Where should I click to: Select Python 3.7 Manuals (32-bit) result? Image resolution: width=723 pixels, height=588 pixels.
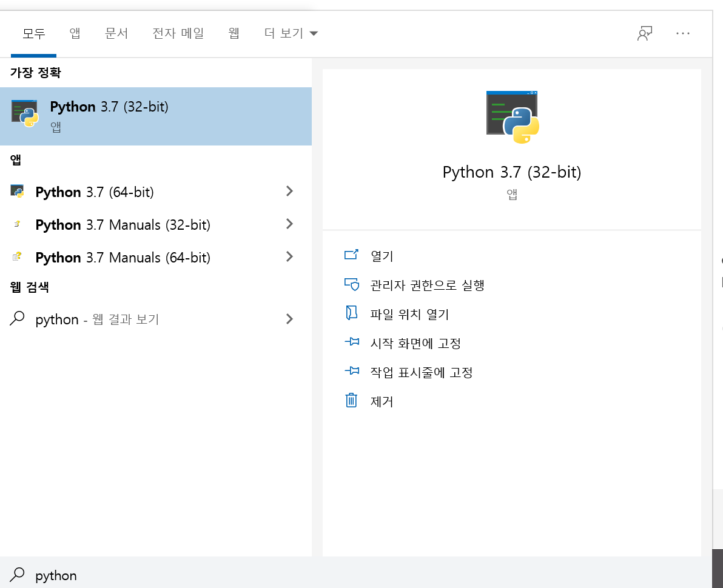[x=156, y=224]
